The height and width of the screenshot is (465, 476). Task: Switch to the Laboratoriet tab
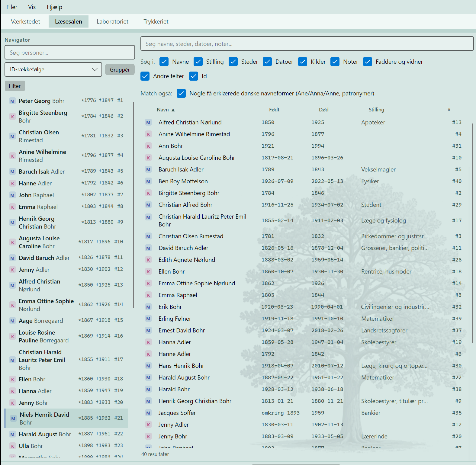(x=113, y=21)
